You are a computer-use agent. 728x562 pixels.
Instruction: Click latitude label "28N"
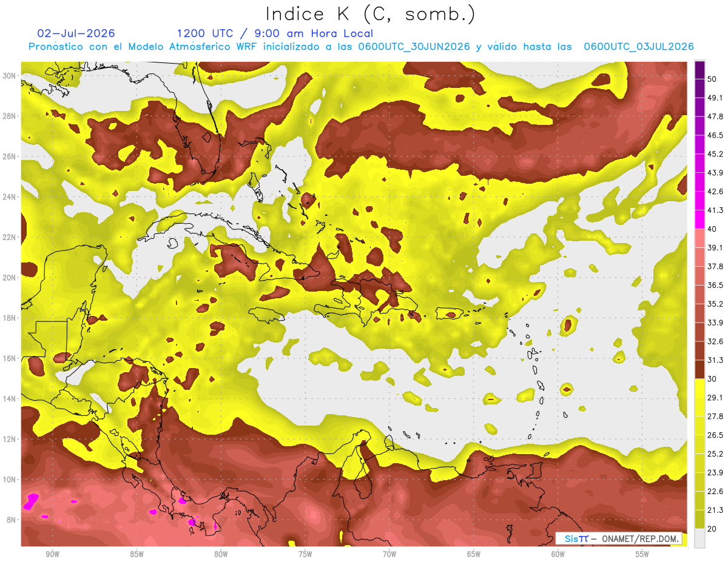10,116
